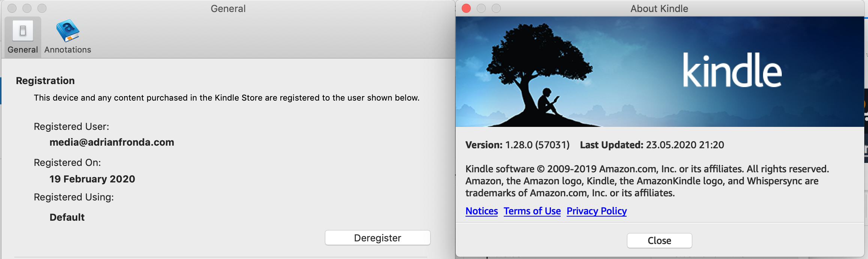Click the Registration heading
The width and height of the screenshot is (868, 259).
[x=45, y=81]
